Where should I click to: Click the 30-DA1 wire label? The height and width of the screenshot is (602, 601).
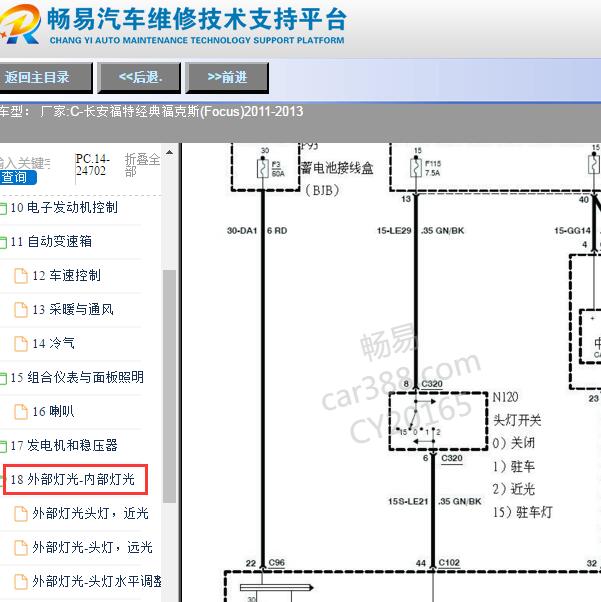[242, 231]
